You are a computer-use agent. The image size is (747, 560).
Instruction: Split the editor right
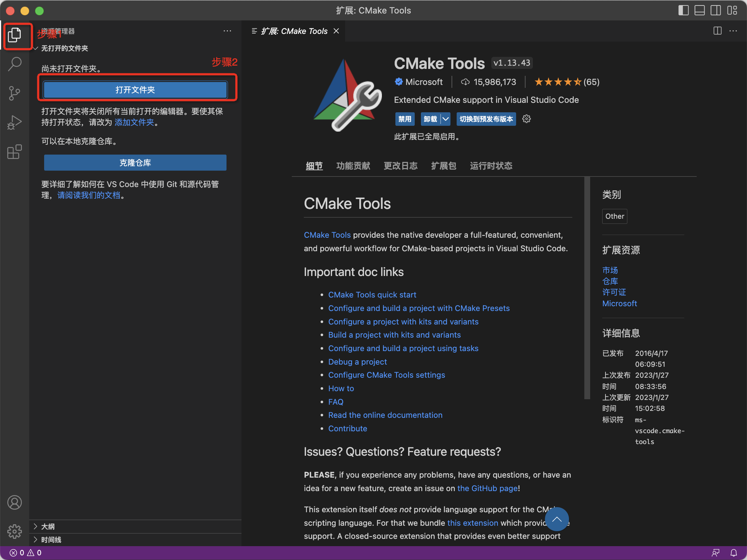(x=717, y=31)
